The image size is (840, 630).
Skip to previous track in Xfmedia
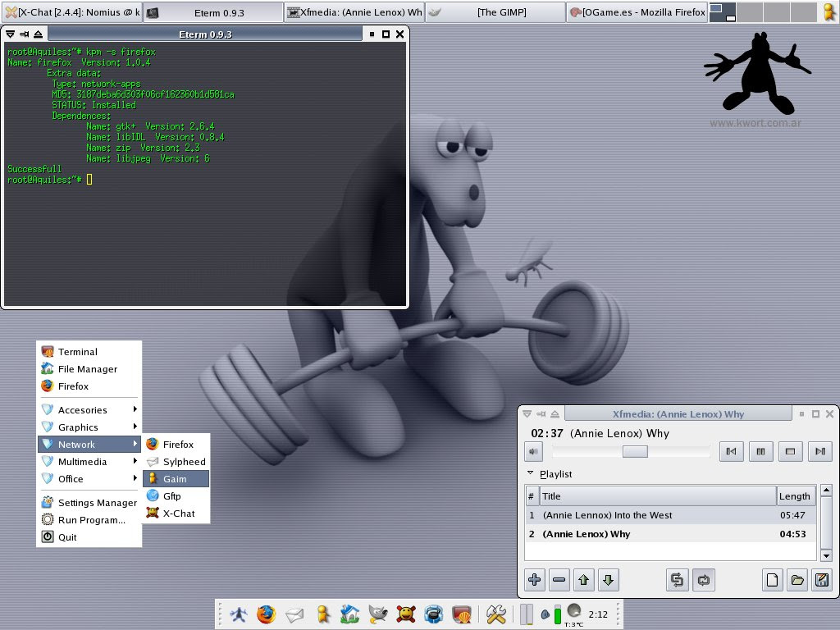731,452
